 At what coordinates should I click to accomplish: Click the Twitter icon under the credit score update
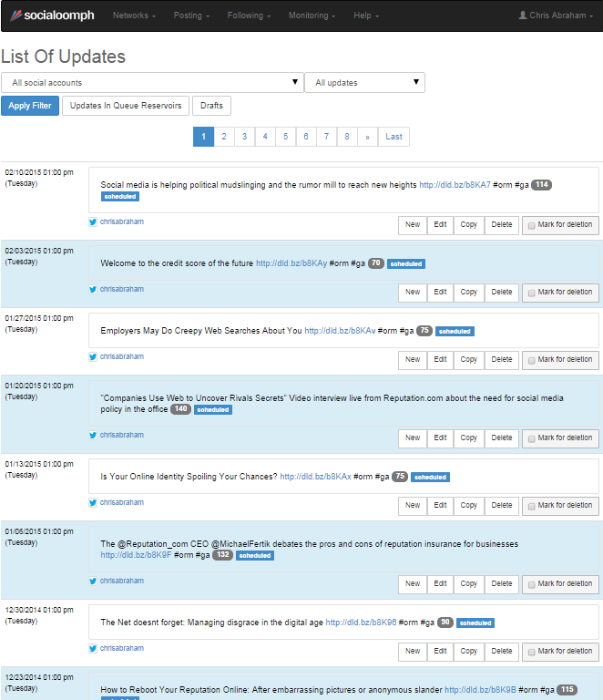click(93, 289)
